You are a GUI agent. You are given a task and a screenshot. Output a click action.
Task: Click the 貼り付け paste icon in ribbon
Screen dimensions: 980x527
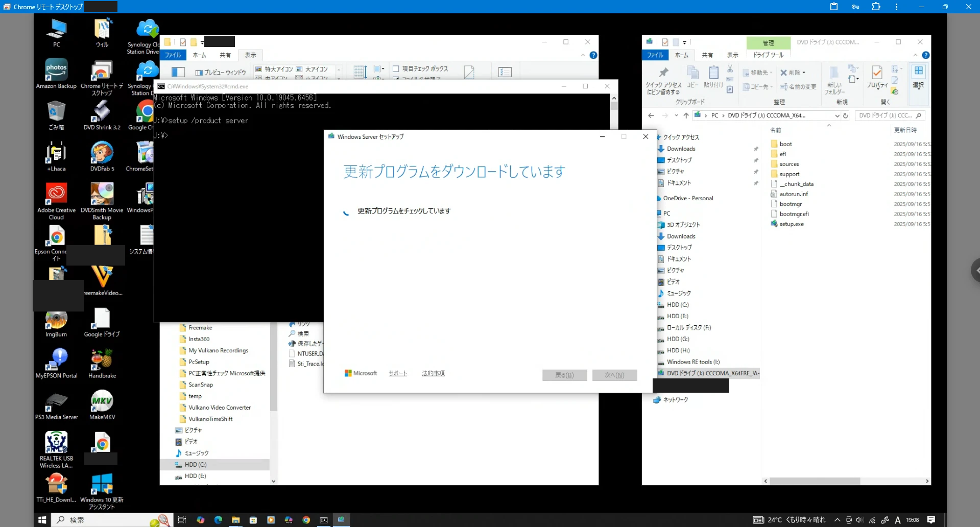tap(713, 77)
